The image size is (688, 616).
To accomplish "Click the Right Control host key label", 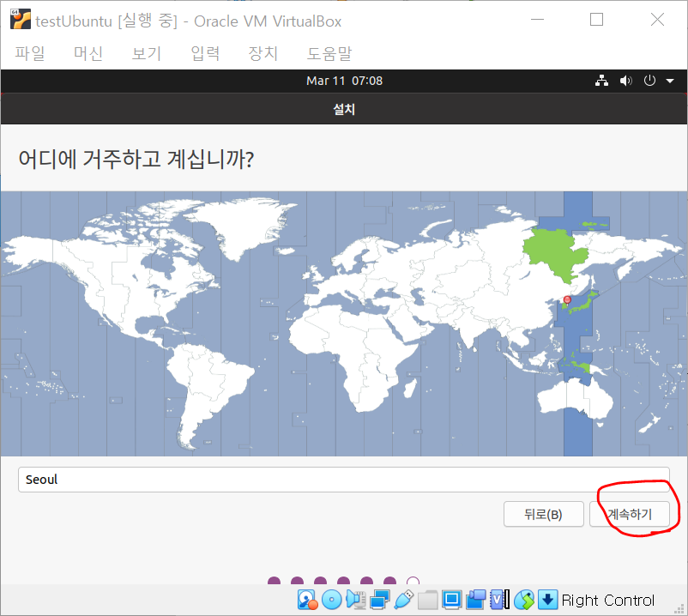I will 608,600.
